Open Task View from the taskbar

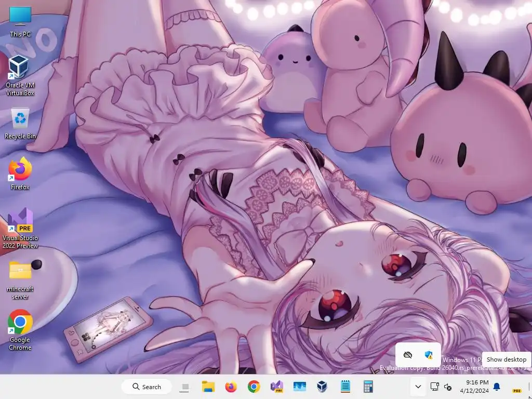click(185, 387)
